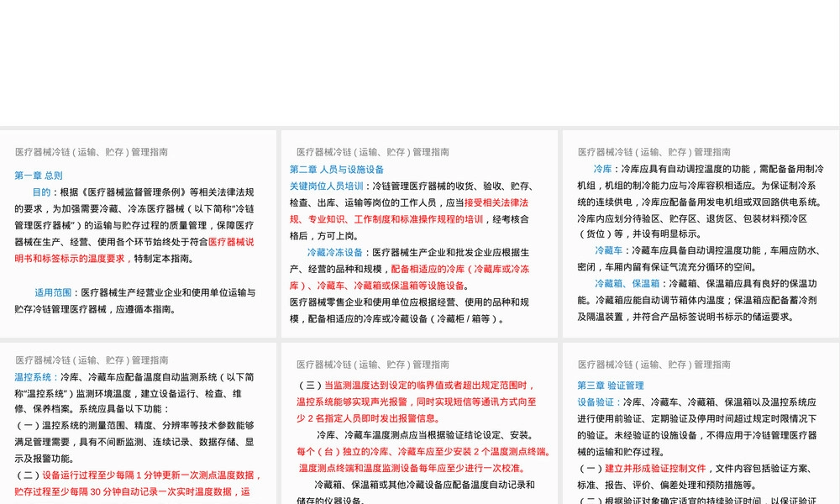Viewport: 840px width, 504px height.
Task: Click the blue heading 设备验证
Action: (x=596, y=402)
